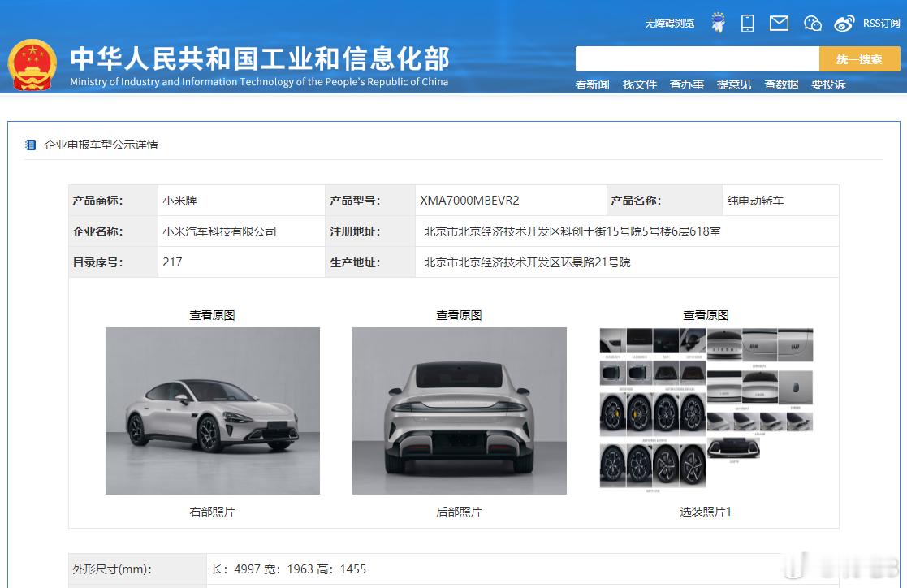Image resolution: width=907 pixels, height=588 pixels.
Task: Open the Weibo icon in header
Action: click(x=844, y=24)
